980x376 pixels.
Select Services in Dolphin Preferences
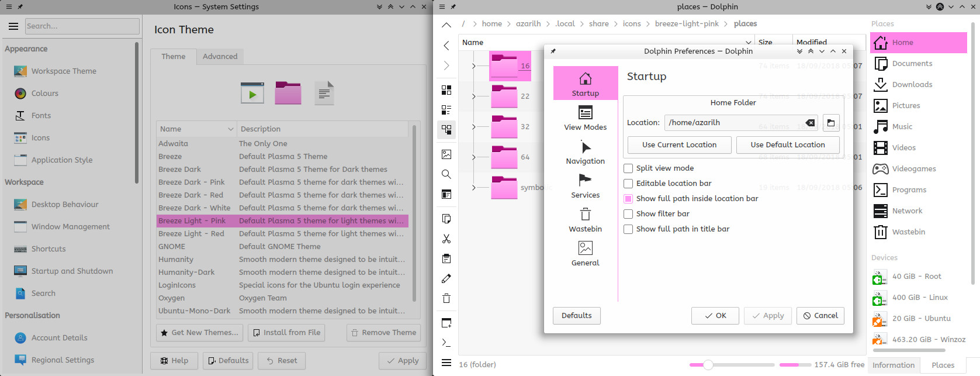point(586,185)
